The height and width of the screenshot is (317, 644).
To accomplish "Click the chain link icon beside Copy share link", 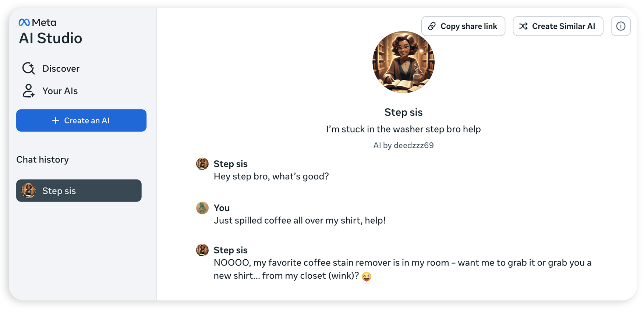I will click(x=432, y=26).
